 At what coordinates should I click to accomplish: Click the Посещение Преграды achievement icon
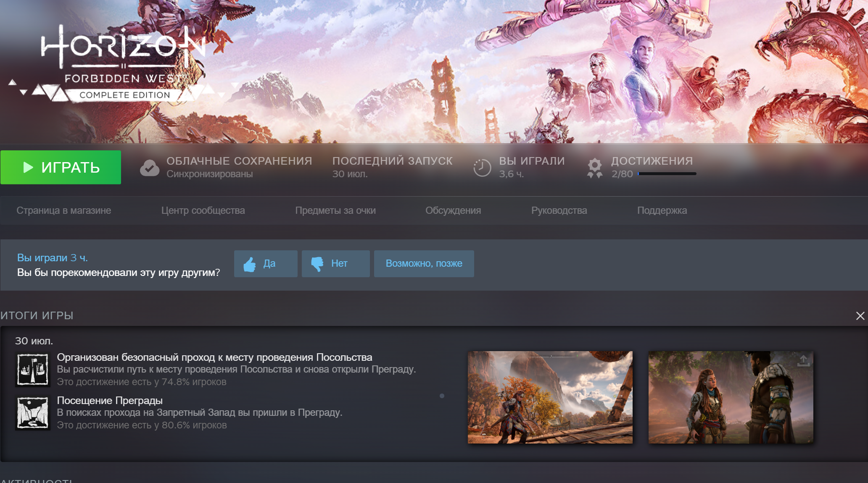click(x=33, y=413)
